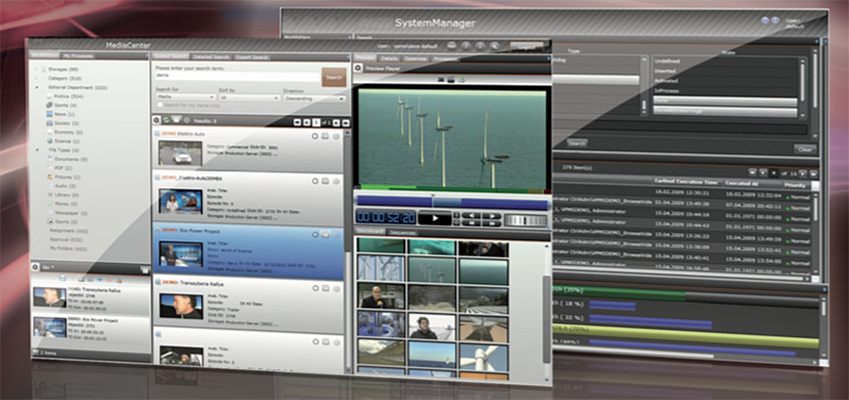Screen dimensions: 849x400
Task: Click the Sports category icon
Action: [x=49, y=105]
